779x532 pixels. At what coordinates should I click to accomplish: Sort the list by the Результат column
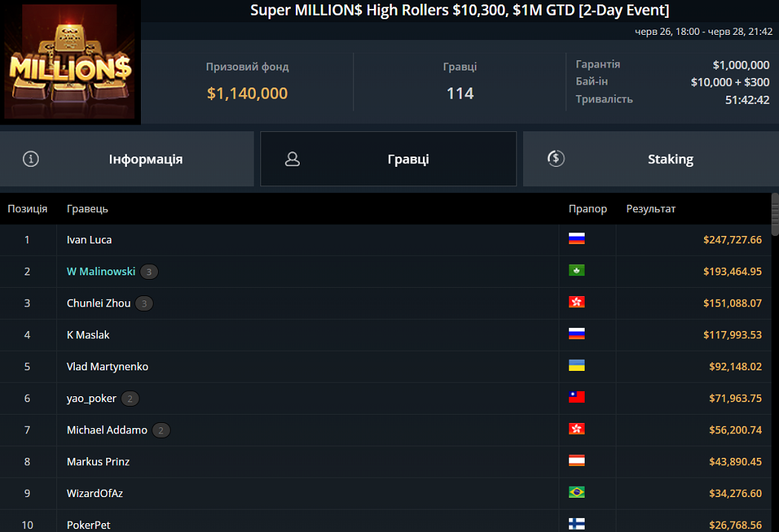point(651,208)
